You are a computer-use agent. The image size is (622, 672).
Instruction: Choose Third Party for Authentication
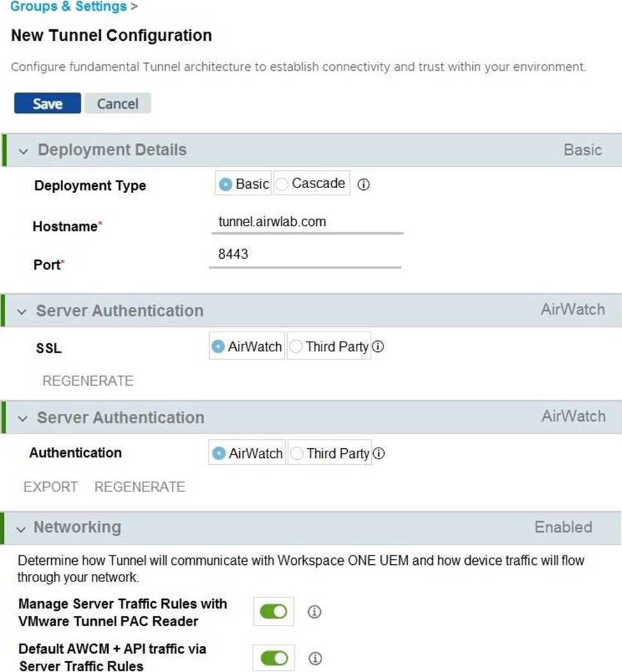pyautogui.click(x=329, y=453)
